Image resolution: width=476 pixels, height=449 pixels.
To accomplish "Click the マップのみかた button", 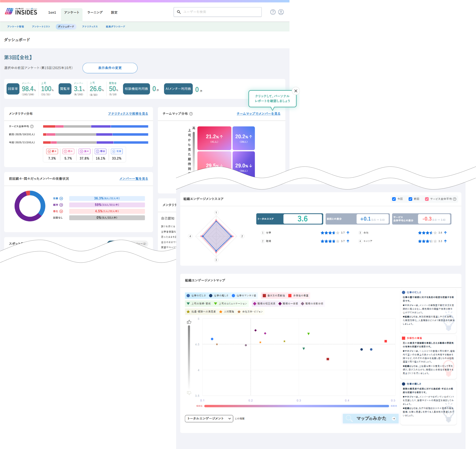I will [371, 419].
